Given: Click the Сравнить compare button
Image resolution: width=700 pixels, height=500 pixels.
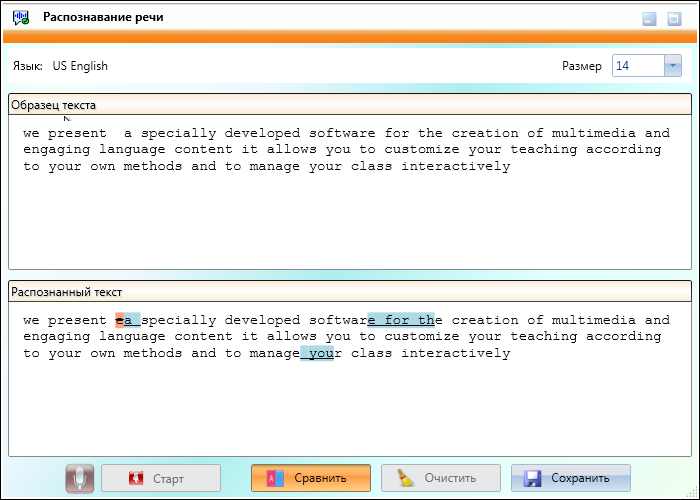Looking at the screenshot, I should 311,478.
